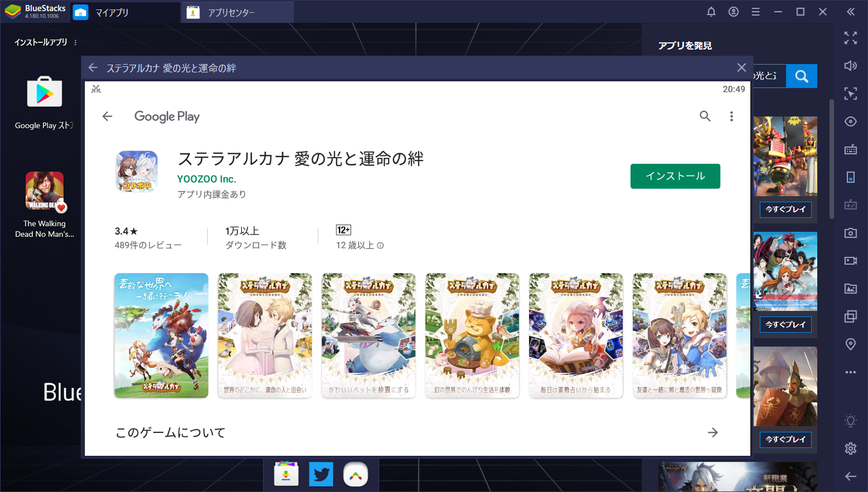Open the knight with shield game thumbnail
The height and width of the screenshot is (492, 868).
coord(785,386)
